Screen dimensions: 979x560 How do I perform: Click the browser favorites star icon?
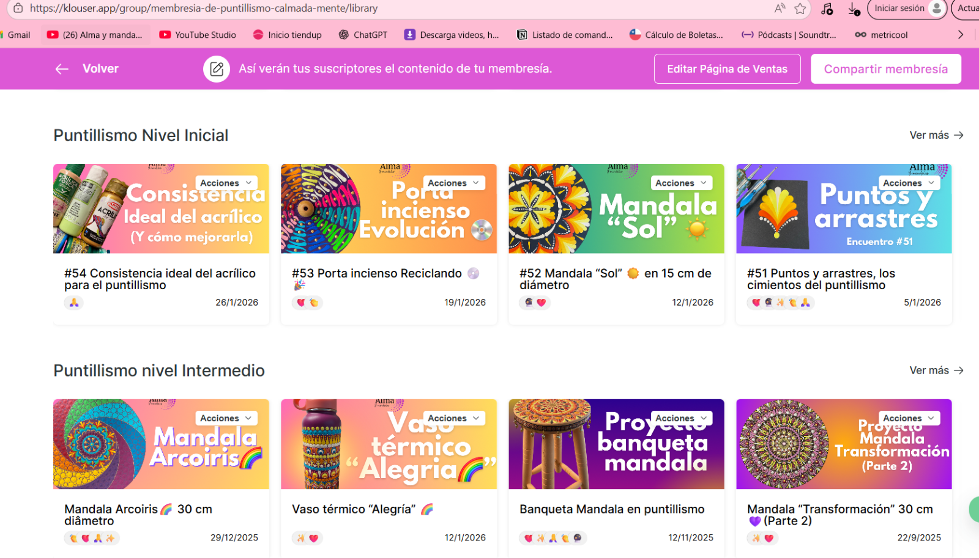click(800, 9)
